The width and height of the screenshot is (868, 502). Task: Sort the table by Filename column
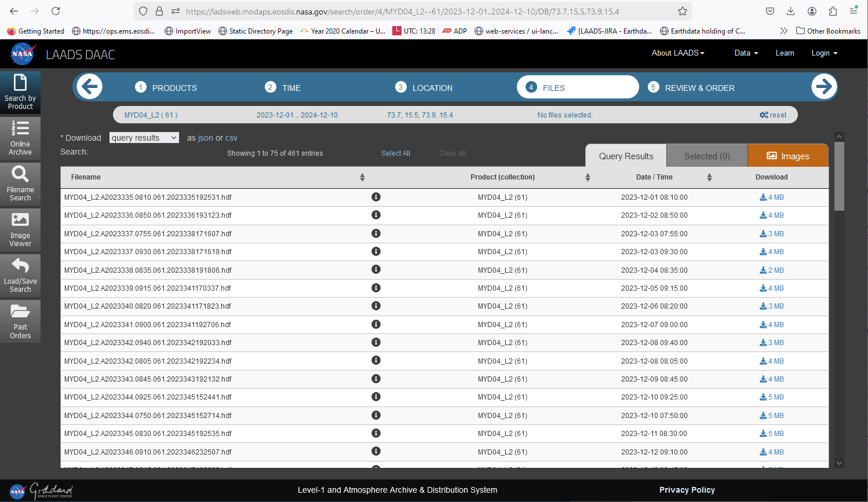[x=362, y=177]
